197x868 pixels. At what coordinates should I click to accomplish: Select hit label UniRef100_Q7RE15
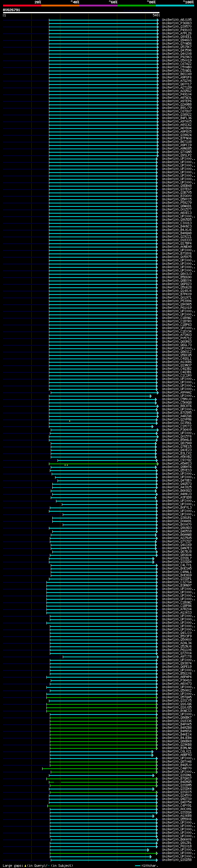pos(177,447)
